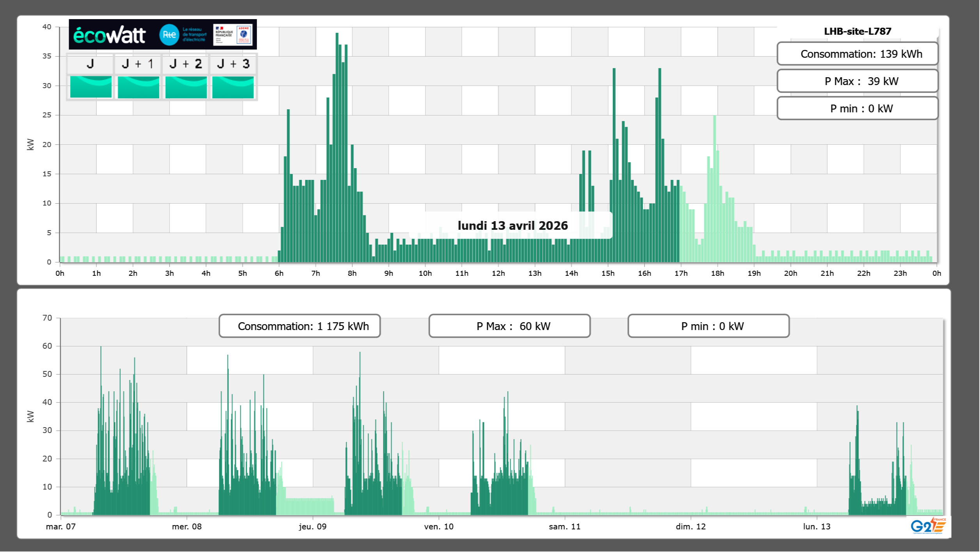
Task: Click the RTE circular logo
Action: (x=169, y=35)
